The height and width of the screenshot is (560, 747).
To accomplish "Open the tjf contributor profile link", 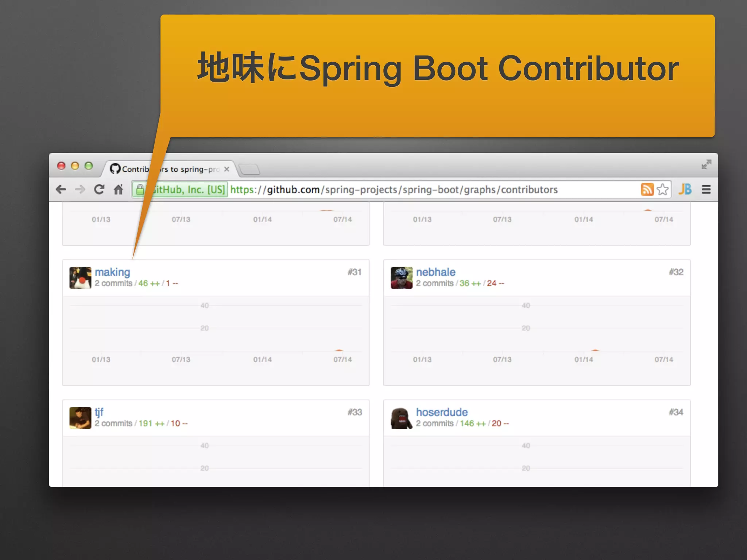I will (x=99, y=412).
